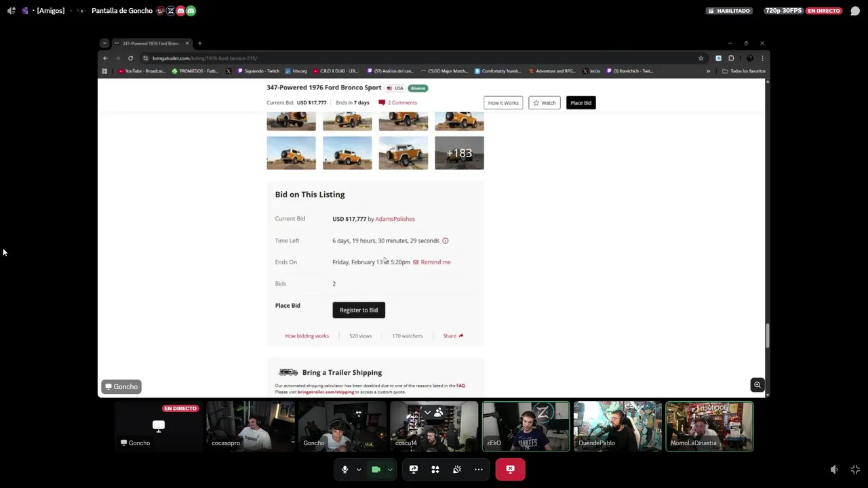This screenshot has height=488, width=868.
Task: Select Goncho webcam participant tile
Action: (x=342, y=426)
